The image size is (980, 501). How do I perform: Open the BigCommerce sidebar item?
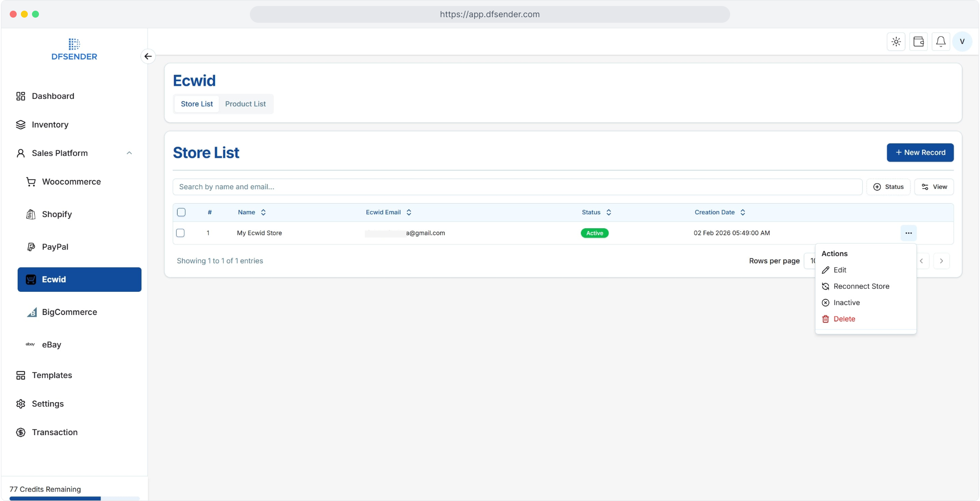[x=69, y=312]
